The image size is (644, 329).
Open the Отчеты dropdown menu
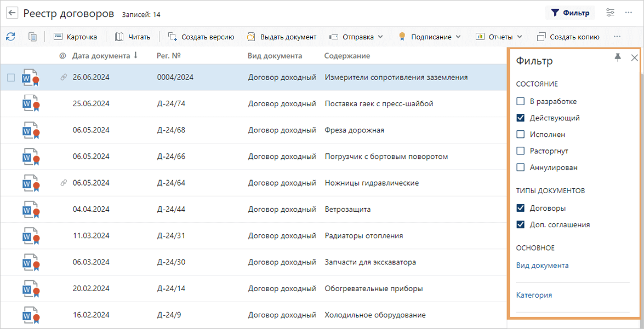499,37
